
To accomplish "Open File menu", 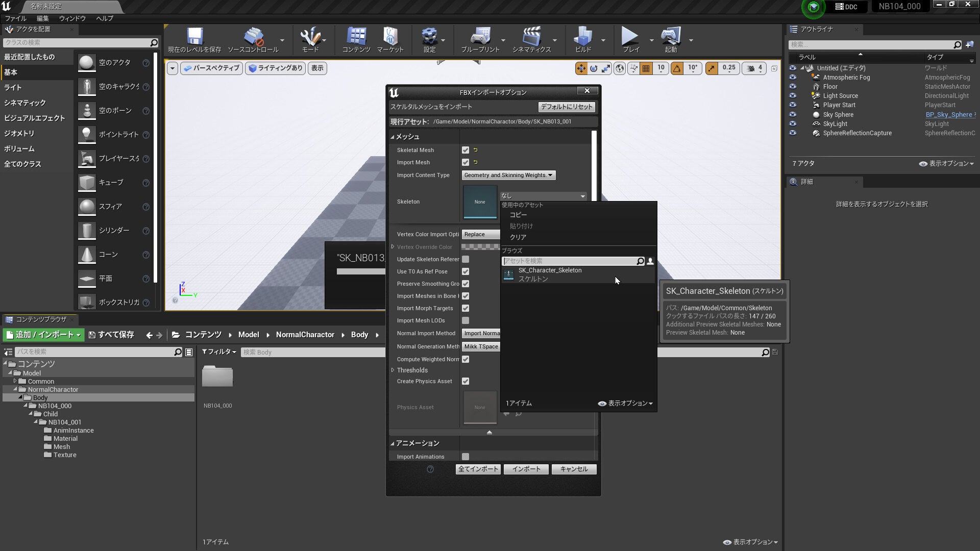I will point(15,18).
